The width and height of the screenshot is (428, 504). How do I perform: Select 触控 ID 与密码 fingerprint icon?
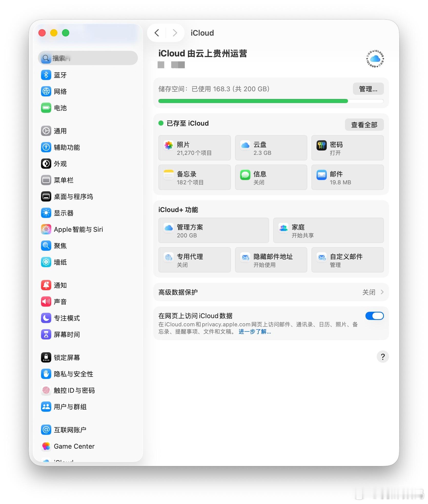pos(46,390)
